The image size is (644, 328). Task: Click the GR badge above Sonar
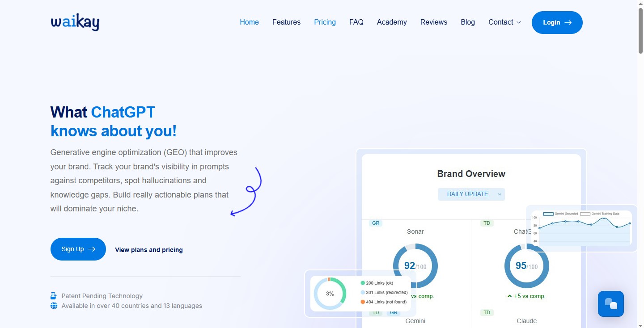[375, 223]
